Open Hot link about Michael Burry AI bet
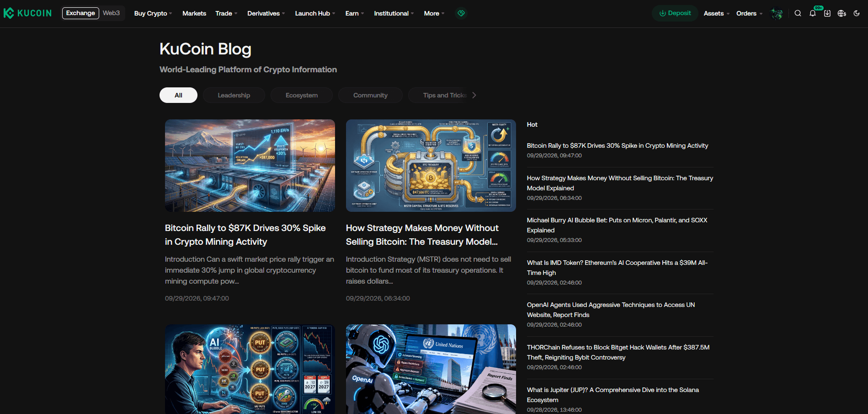Viewport: 868px width, 414px height. (x=617, y=225)
